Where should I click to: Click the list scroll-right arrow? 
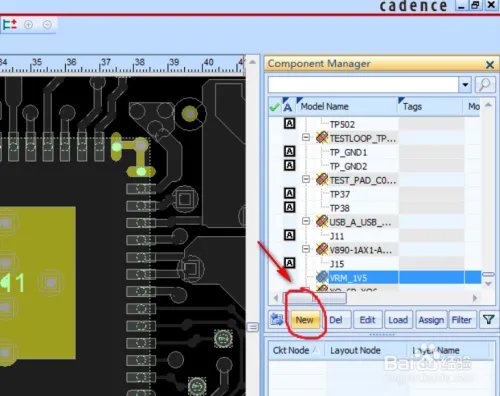[x=475, y=298]
